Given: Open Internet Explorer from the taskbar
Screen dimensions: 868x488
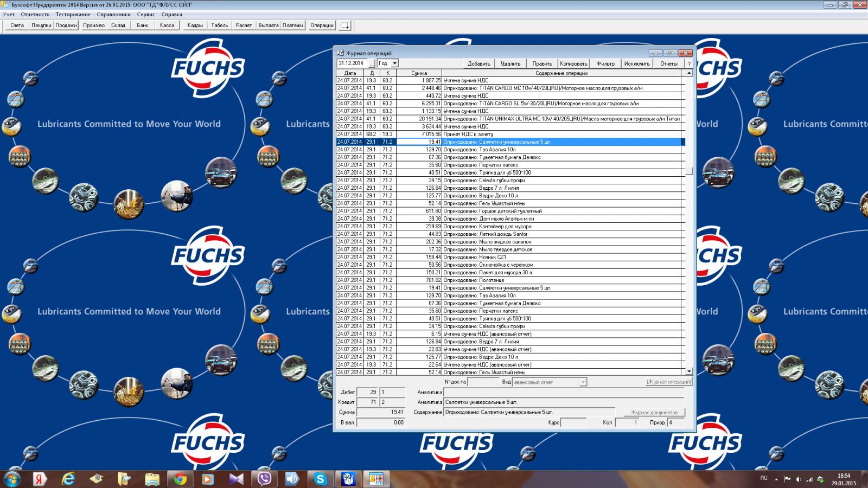Looking at the screenshot, I should 68,479.
